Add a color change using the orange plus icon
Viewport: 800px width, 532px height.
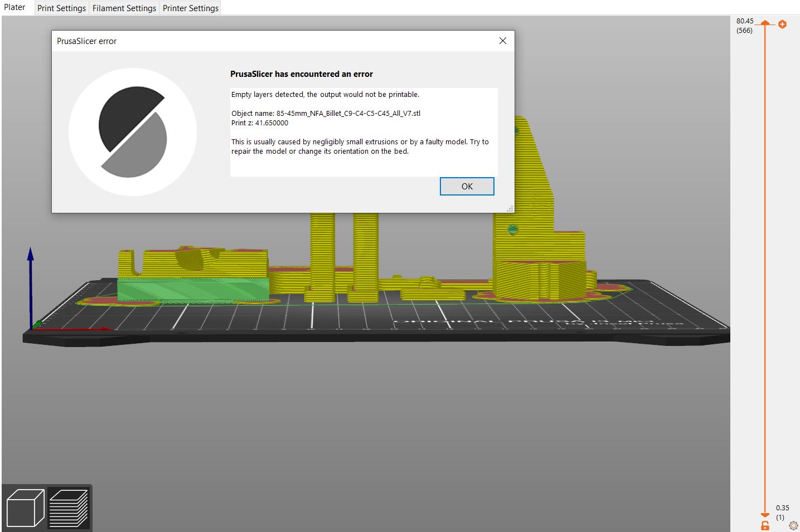point(783,24)
